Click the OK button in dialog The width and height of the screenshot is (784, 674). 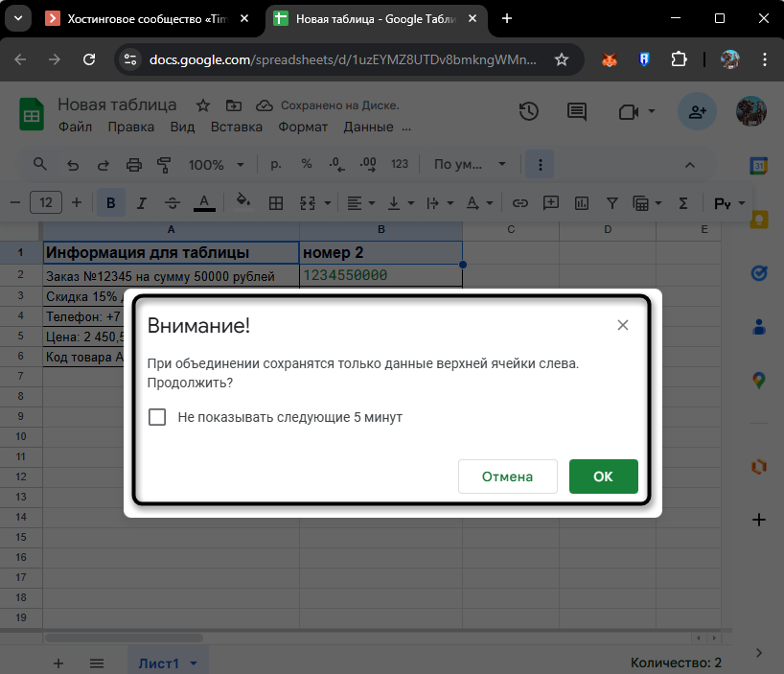[x=603, y=476]
